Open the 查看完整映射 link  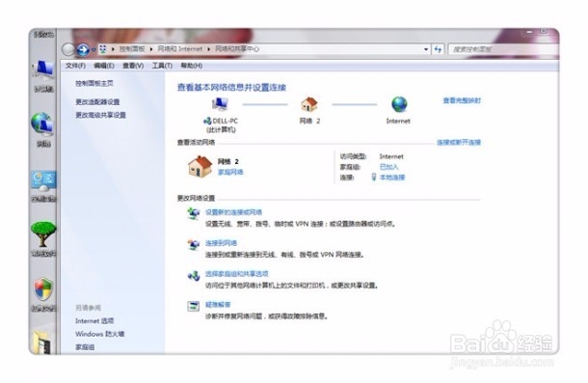coord(462,100)
